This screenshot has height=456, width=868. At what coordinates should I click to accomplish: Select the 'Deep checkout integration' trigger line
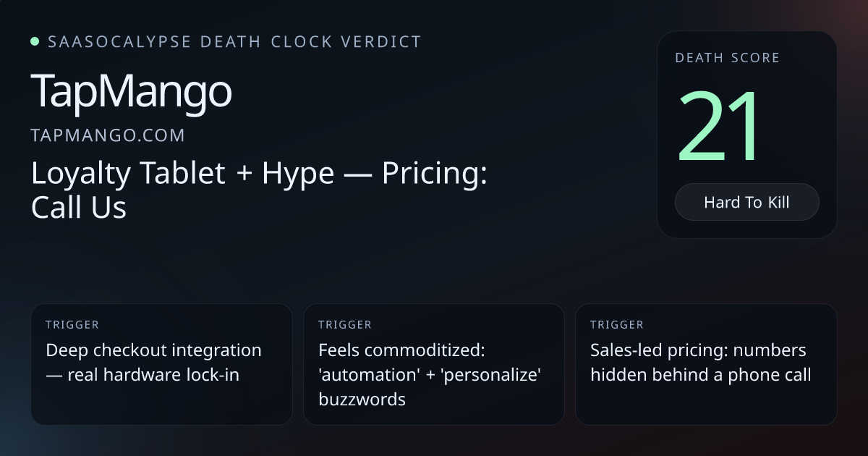click(x=153, y=350)
